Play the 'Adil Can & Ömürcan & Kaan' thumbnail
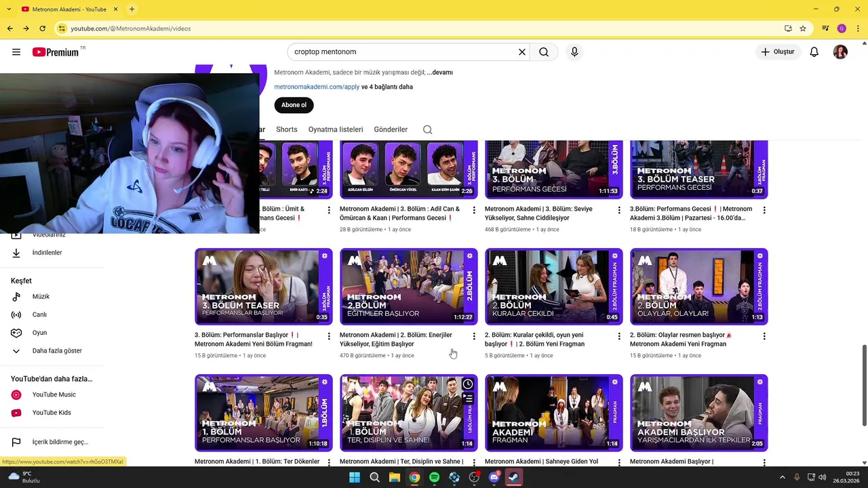Screen dimensions: 868x488 [408, 169]
